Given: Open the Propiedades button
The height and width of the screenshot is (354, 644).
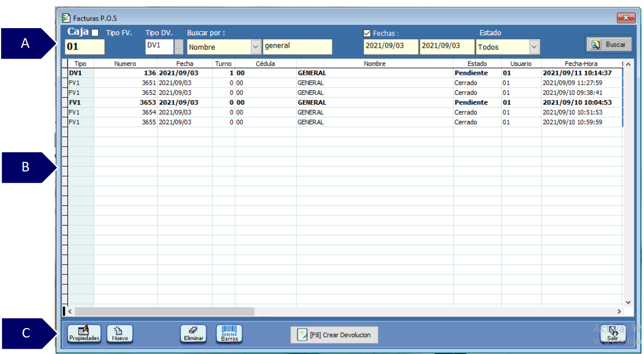Looking at the screenshot, I should (x=84, y=334).
